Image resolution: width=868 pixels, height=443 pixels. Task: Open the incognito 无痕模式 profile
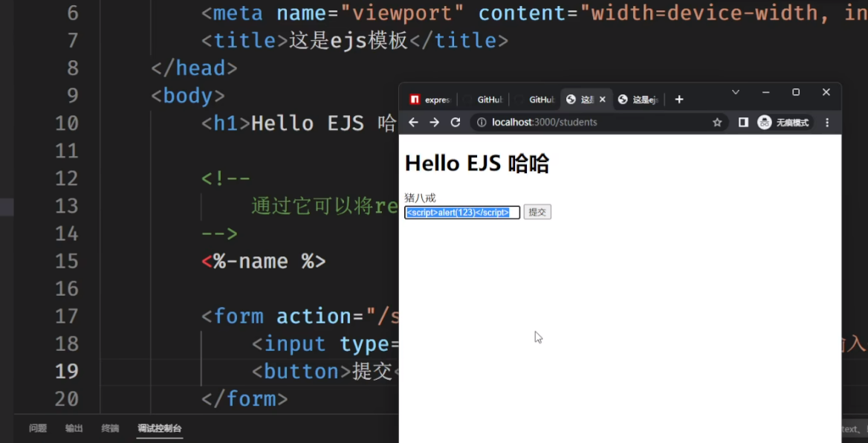(784, 123)
